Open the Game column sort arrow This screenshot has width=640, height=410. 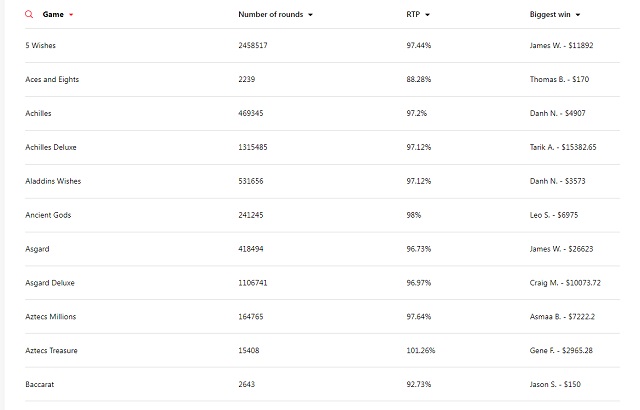pos(71,15)
